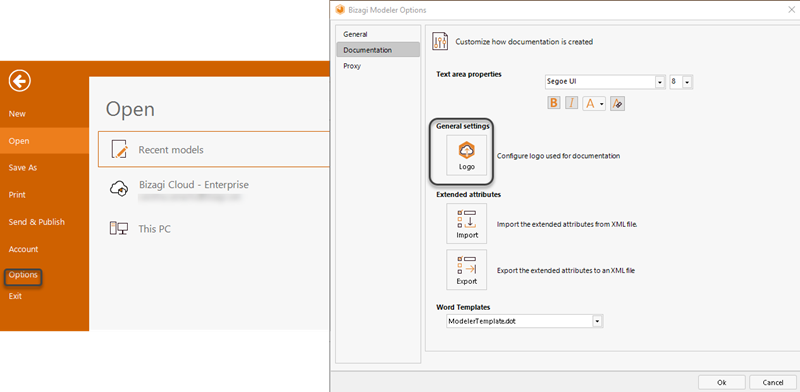Click Exit in the backstage menu
Screen dimensions: 800x392
tap(15, 296)
